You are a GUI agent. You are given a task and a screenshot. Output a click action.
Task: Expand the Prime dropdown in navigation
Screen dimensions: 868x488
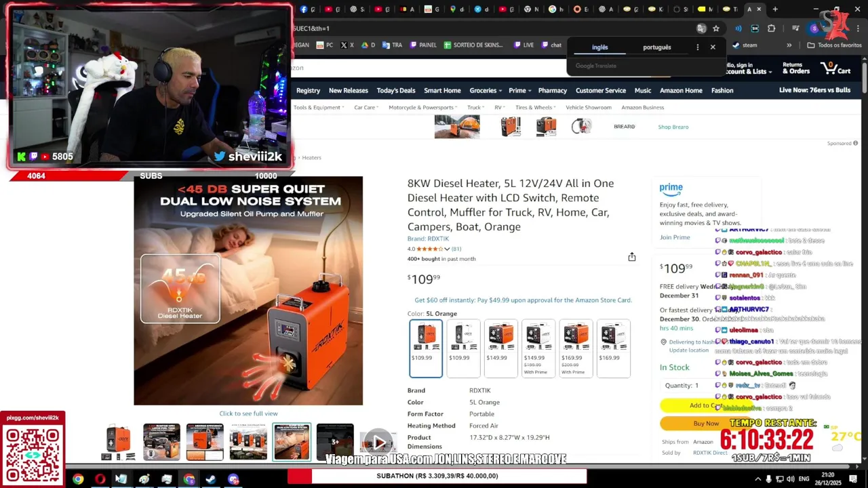coord(519,90)
